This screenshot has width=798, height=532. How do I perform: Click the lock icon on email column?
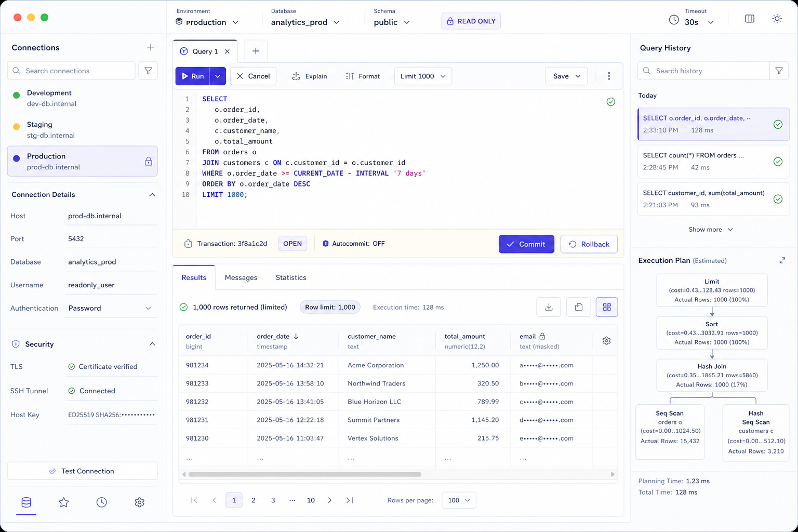coord(542,336)
